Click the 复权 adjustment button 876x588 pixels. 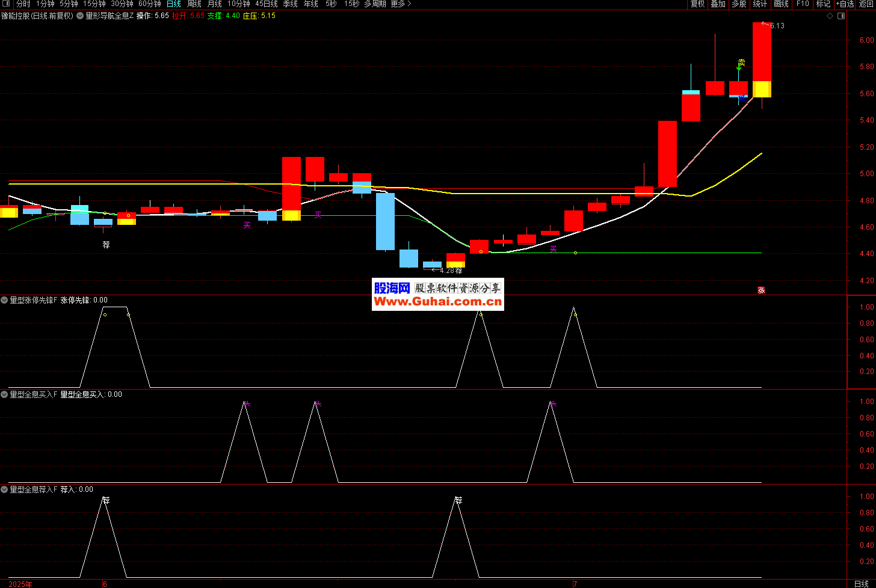click(x=697, y=4)
